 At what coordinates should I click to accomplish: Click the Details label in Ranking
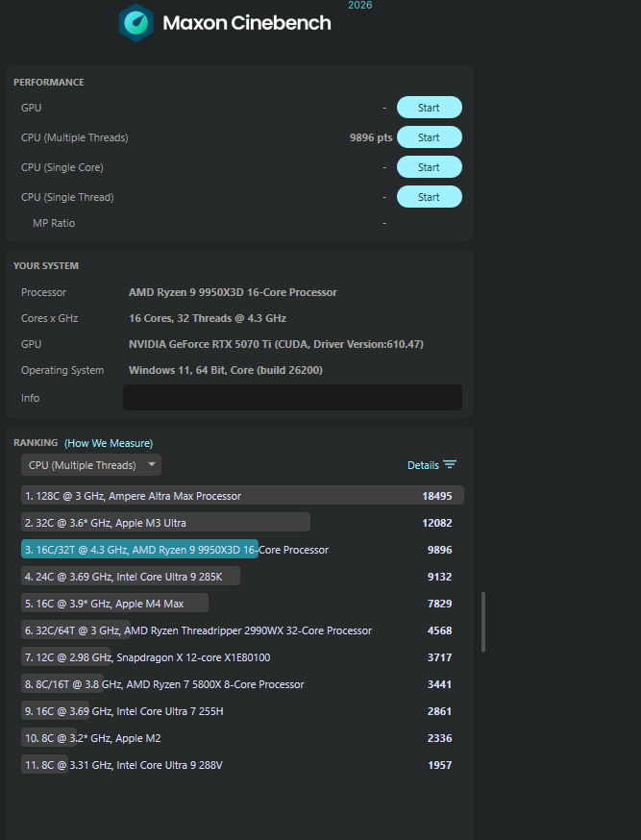click(x=423, y=465)
